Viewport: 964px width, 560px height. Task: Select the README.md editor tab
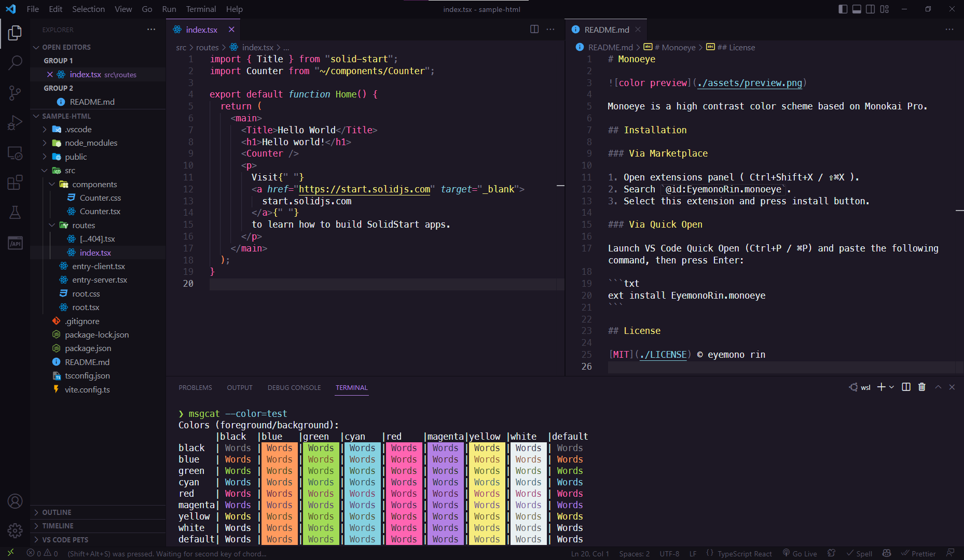(x=607, y=30)
